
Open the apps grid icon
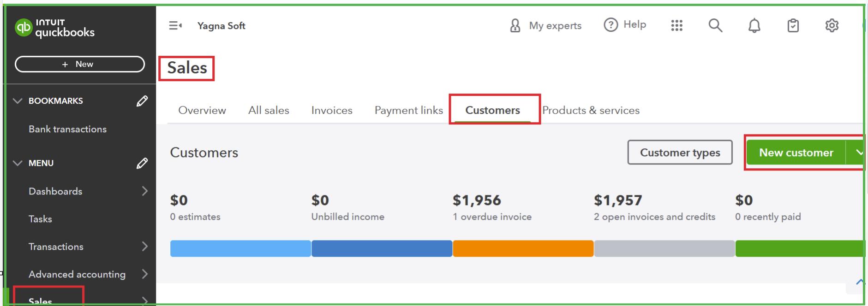pyautogui.click(x=676, y=25)
